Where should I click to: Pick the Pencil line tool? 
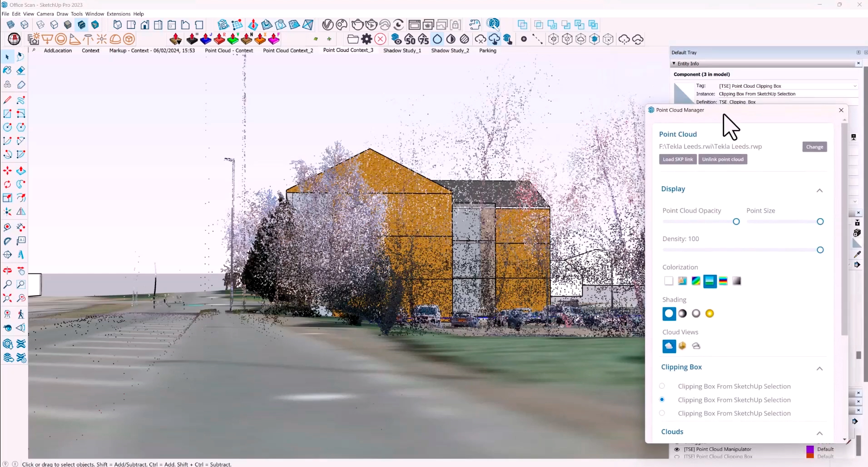(x=7, y=100)
